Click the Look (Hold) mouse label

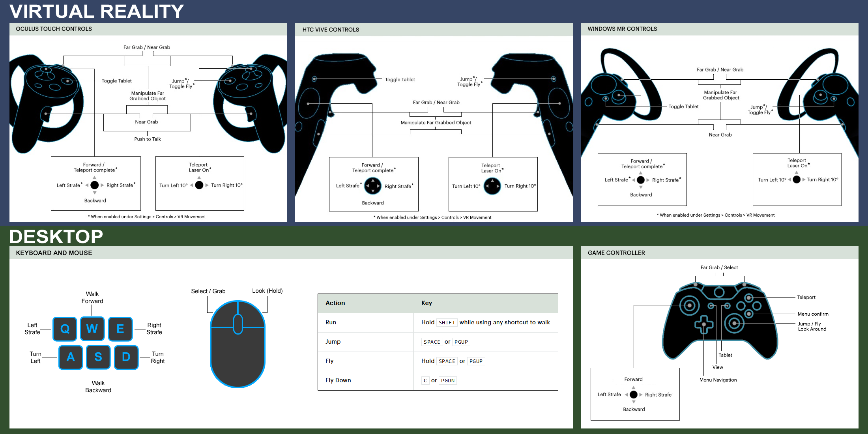pyautogui.click(x=268, y=291)
